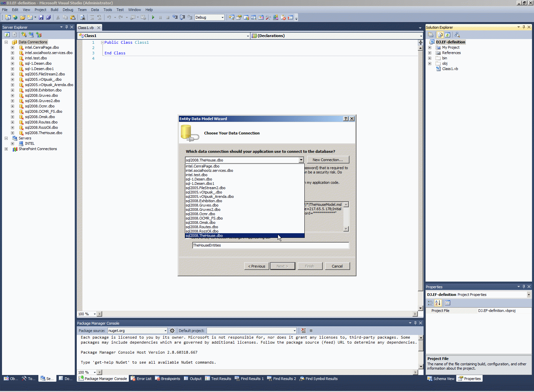Click the Comment out lines icon

click(x=92, y=17)
